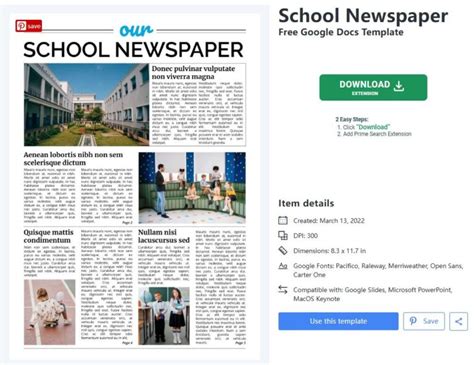Click the Created: March 13, 2022 text
Image resolution: width=474 pixels, height=365 pixels.
click(329, 221)
